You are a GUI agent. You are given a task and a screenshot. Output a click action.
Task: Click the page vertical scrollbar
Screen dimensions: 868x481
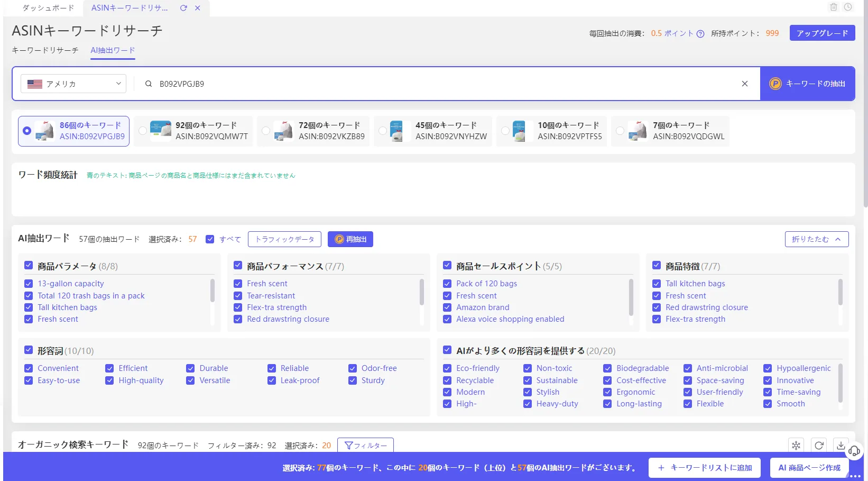tap(865, 104)
